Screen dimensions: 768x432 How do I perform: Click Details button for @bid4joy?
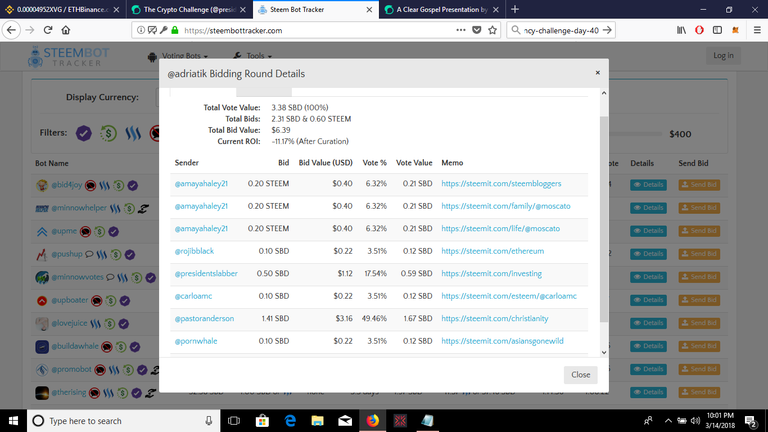[x=648, y=185]
